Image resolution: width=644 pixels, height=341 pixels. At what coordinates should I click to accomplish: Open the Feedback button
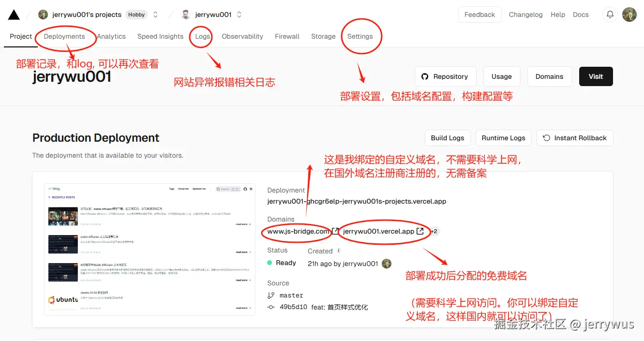[479, 15]
